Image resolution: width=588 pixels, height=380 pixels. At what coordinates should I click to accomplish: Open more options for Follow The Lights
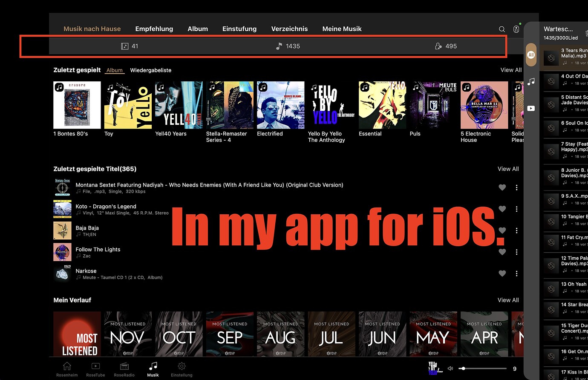coord(516,252)
